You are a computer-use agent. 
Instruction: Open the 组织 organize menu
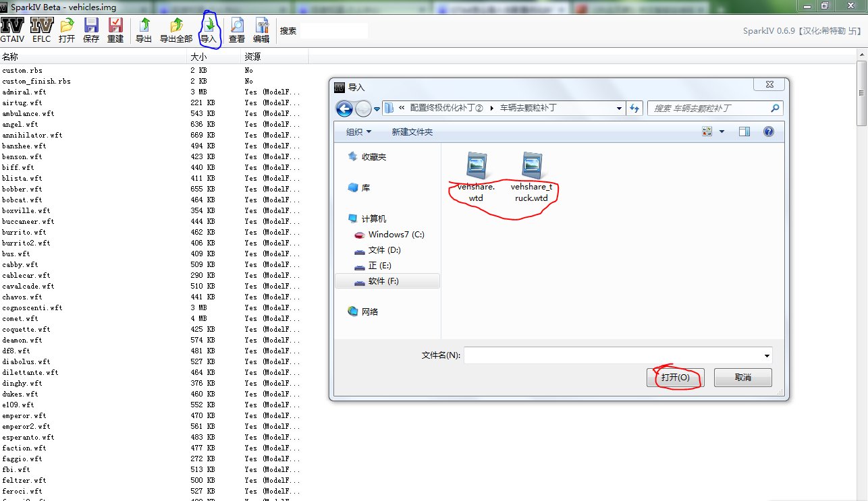[x=359, y=132]
